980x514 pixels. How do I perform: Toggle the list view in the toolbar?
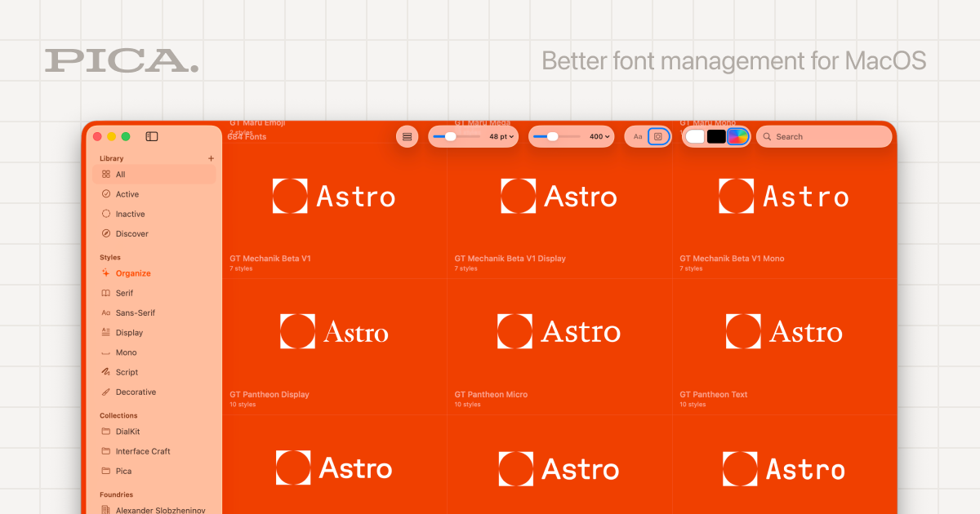pos(407,136)
